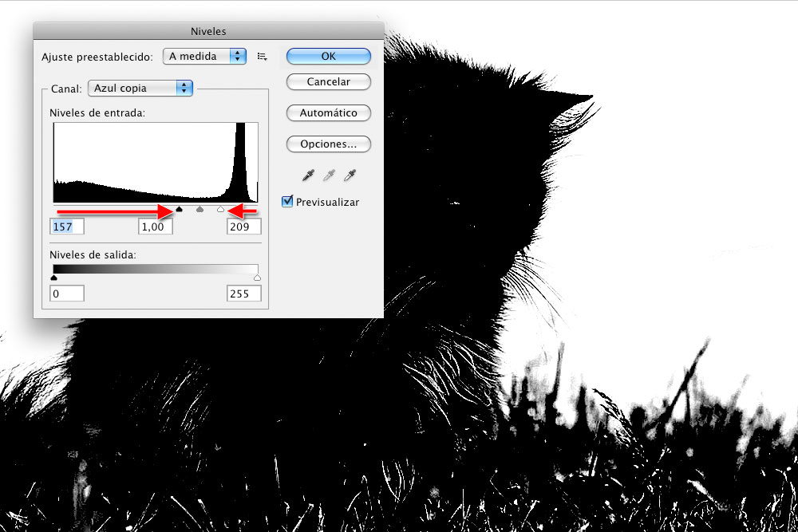Viewport: 798px width, 532px height.
Task: Click the black input levels slider handle
Action: (179, 209)
